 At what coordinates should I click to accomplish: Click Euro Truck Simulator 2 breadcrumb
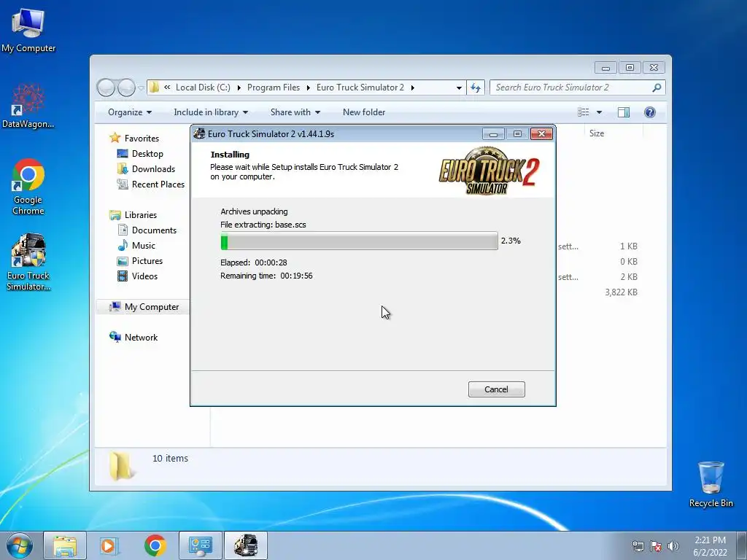pyautogui.click(x=360, y=87)
